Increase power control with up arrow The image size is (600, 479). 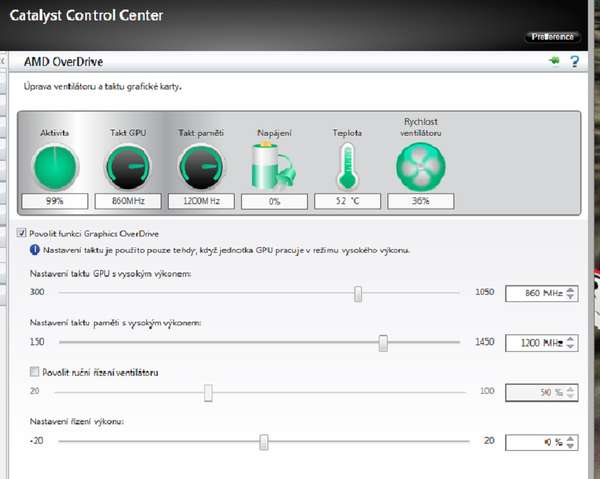(x=571, y=439)
